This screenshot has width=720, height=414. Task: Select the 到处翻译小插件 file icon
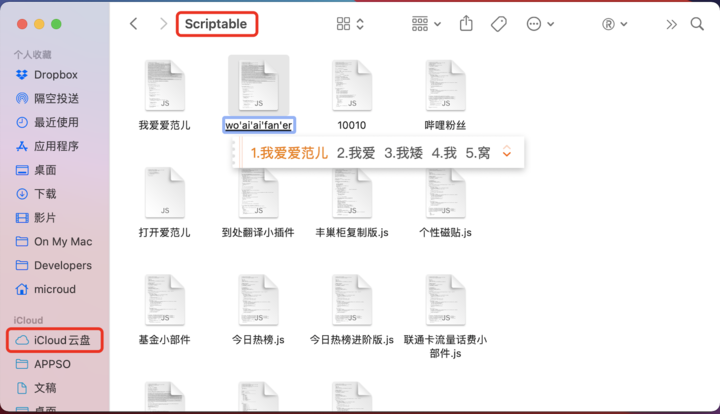(259, 193)
